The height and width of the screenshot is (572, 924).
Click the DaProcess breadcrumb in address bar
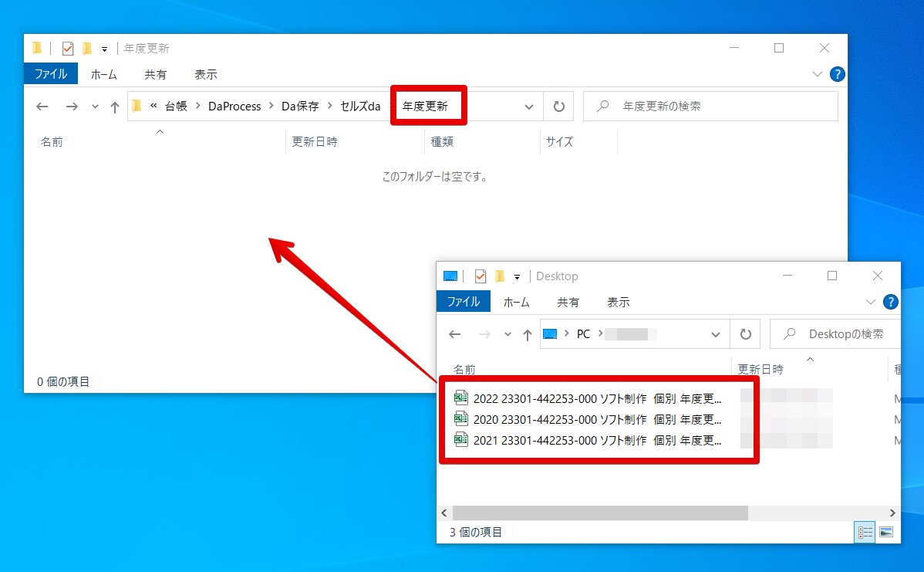(234, 107)
